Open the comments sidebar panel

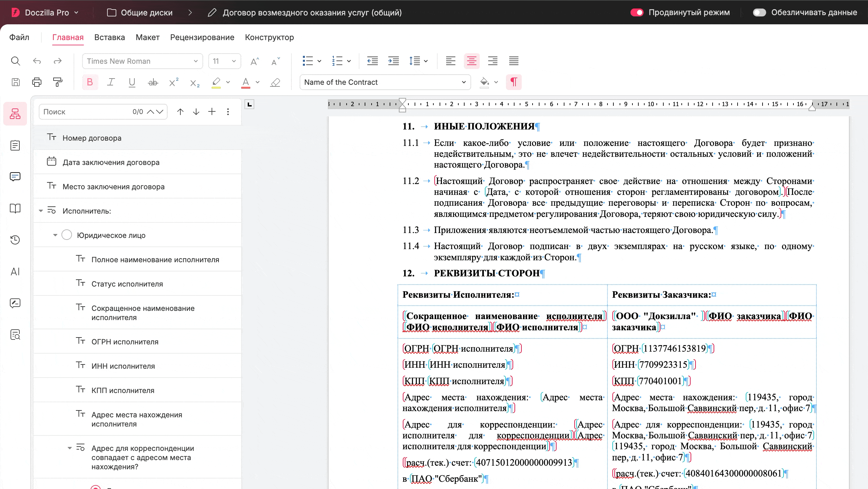click(15, 177)
